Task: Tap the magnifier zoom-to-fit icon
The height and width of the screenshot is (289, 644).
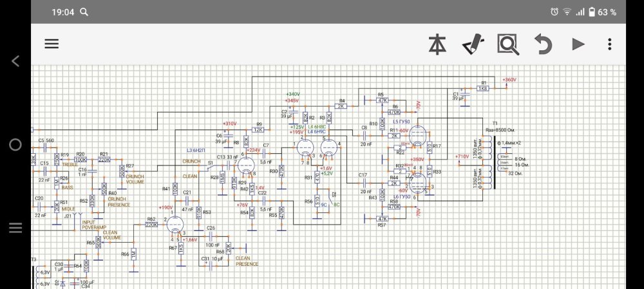Action: 508,44
